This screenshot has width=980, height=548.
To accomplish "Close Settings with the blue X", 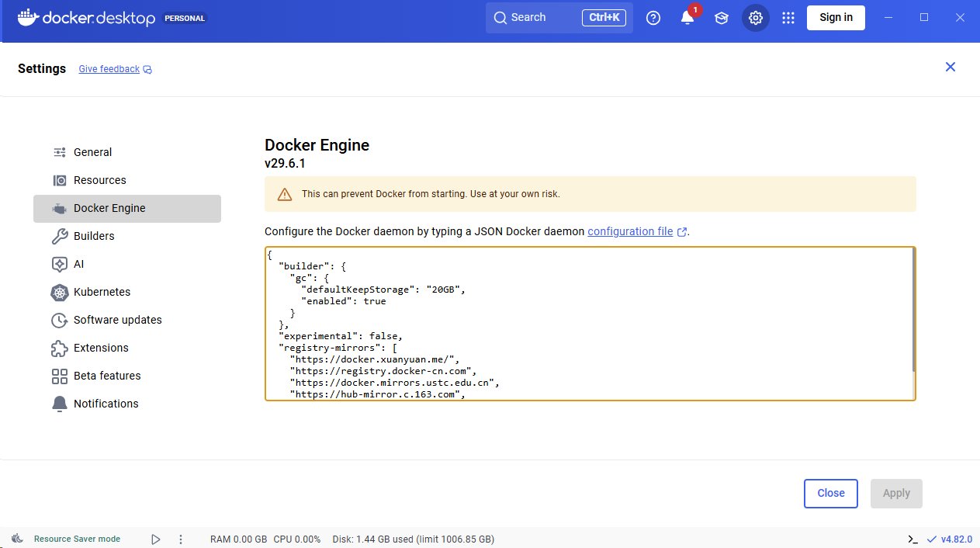I will [951, 67].
